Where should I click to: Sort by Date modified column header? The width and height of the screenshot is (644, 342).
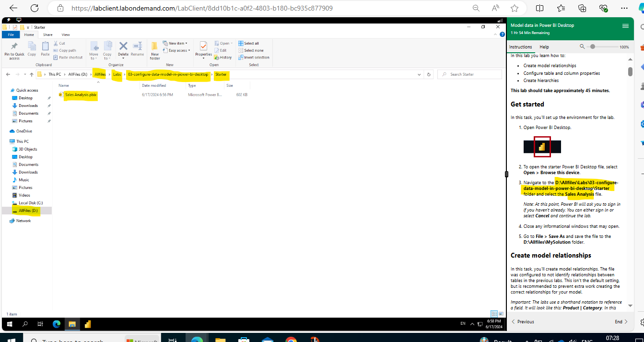coord(154,85)
